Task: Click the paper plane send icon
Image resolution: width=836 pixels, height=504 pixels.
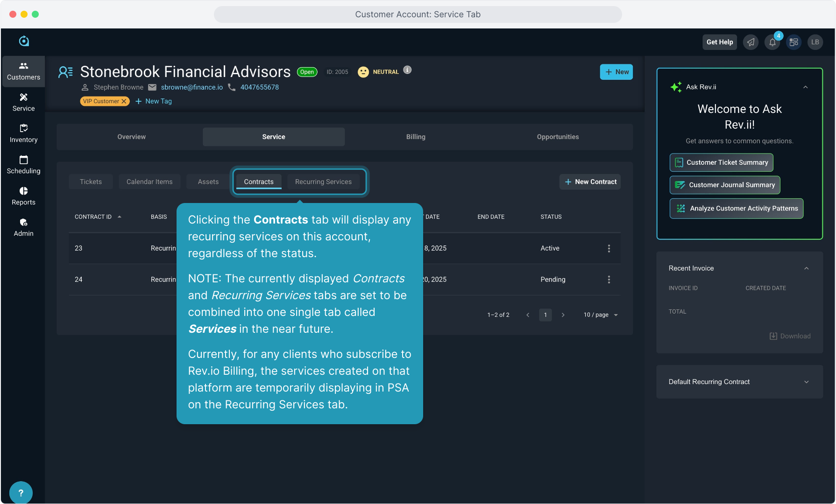Action: point(751,42)
